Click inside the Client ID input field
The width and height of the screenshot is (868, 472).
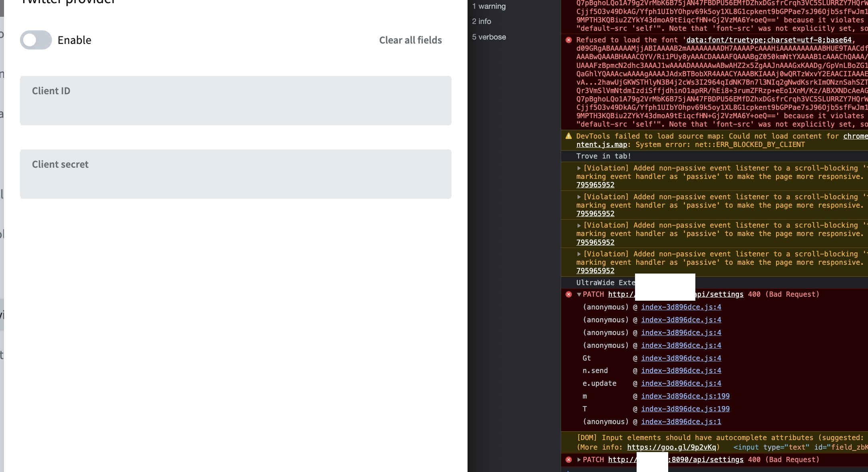click(x=236, y=101)
